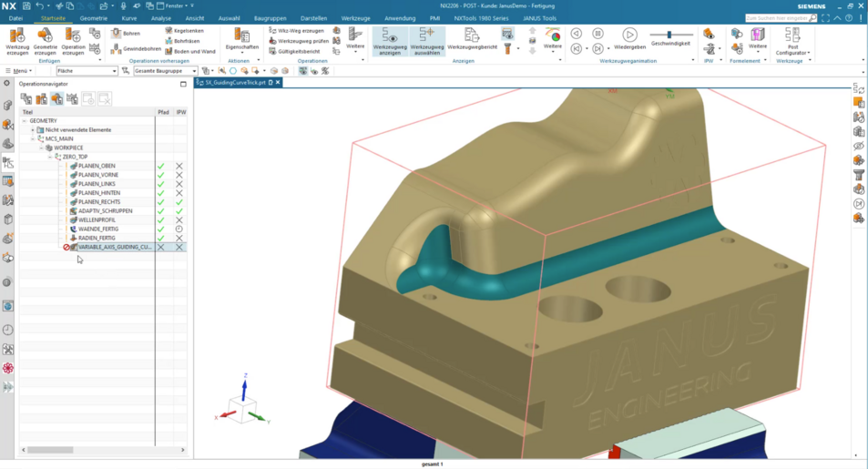868x469 pixels.
Task: Click the Werkzeug erzeugen icon
Action: [x=17, y=42]
